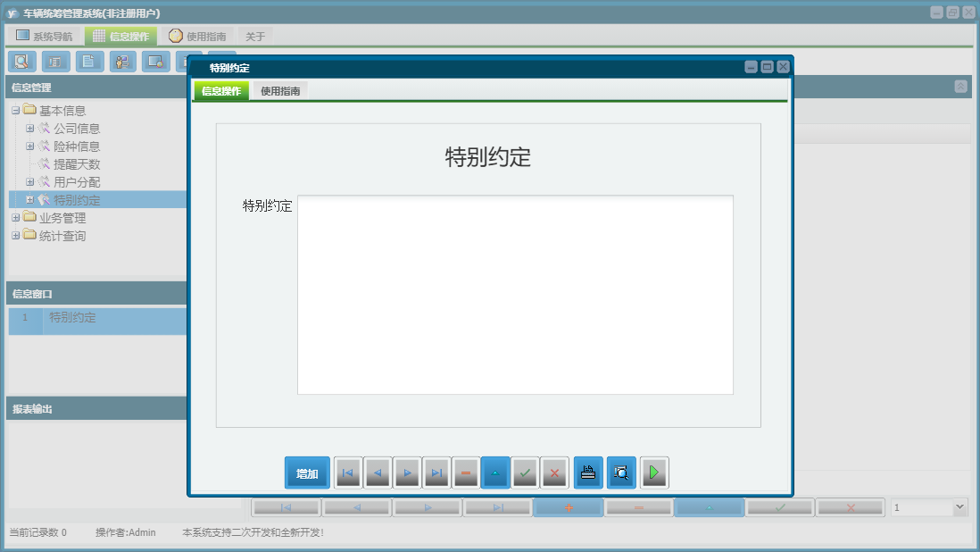This screenshot has height=552, width=980.
Task: Expand the 特别约定 tree node
Action: point(29,200)
